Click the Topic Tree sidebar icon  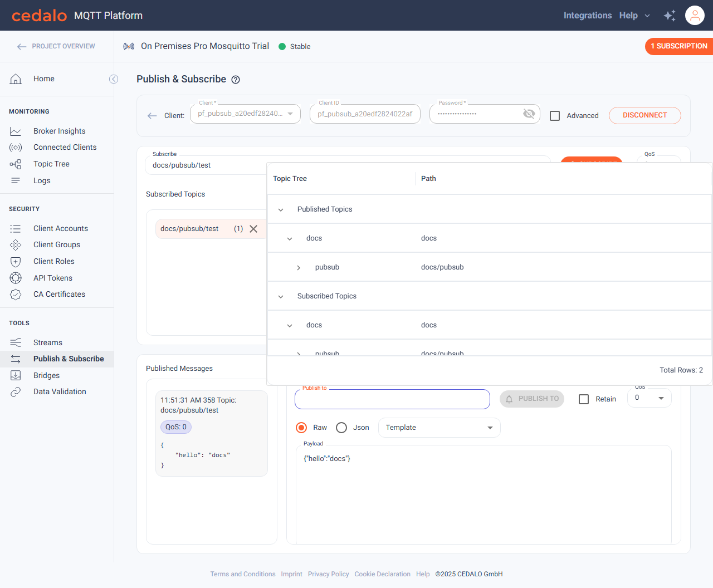pos(16,164)
